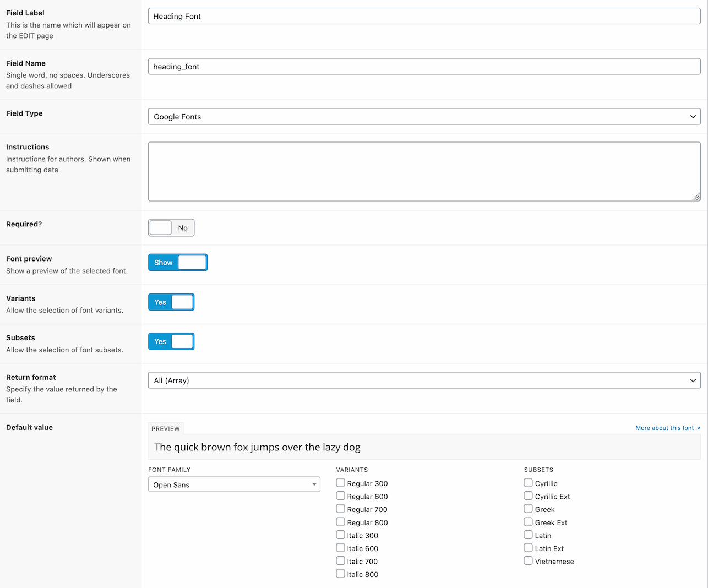Viewport: 708px width, 588px height.
Task: Open the Font Family select box
Action: pyautogui.click(x=234, y=484)
